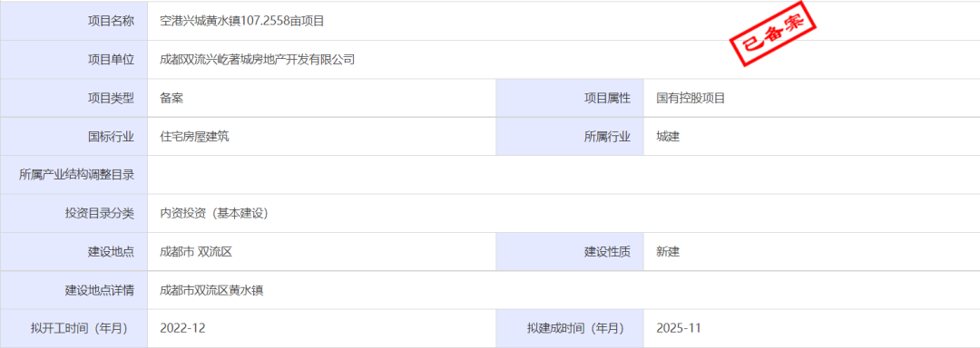Select the 国有控股项目 attribute value

(x=691, y=98)
